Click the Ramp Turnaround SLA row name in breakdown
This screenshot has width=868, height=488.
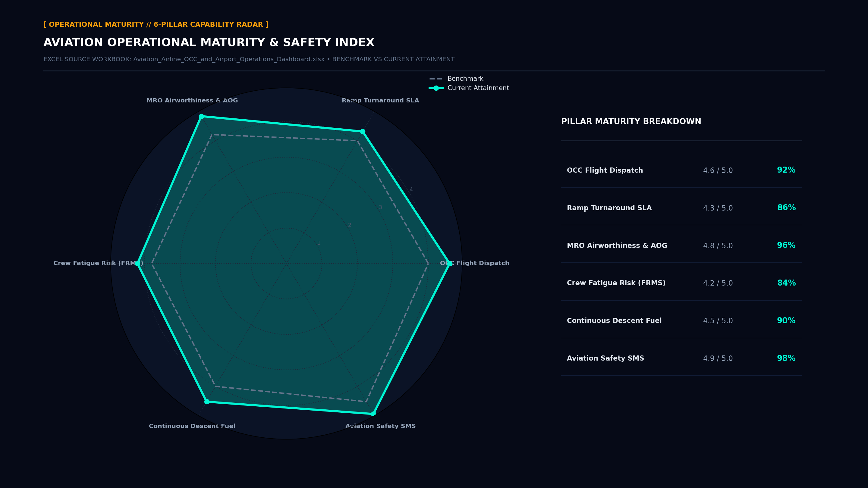[x=609, y=208]
